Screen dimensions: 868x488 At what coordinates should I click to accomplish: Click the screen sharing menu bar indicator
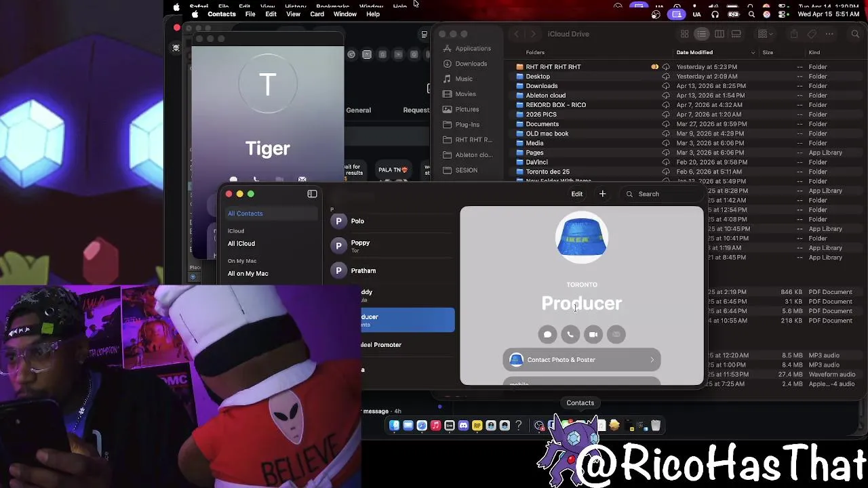677,14
